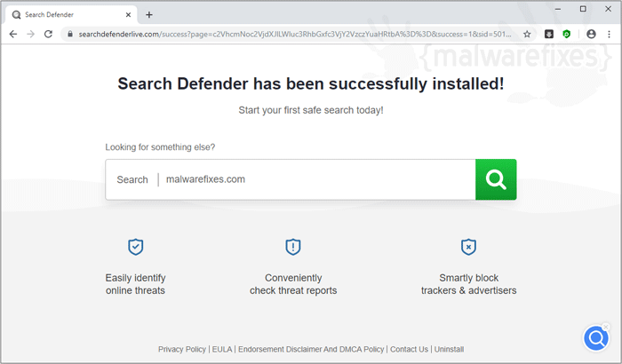This screenshot has height=364, width=622.
Task: Click 'Easily identify online threats' text
Action: 135,284
